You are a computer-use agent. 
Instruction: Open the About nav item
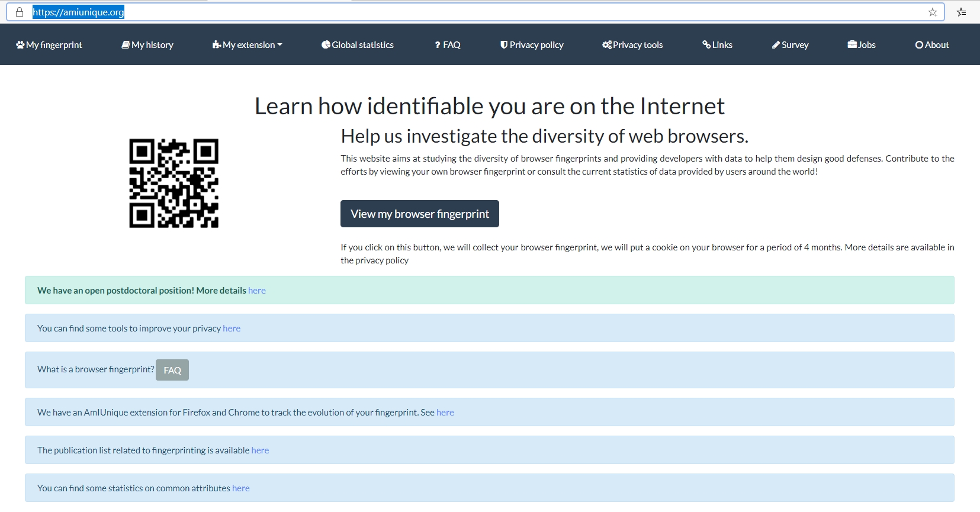click(932, 45)
